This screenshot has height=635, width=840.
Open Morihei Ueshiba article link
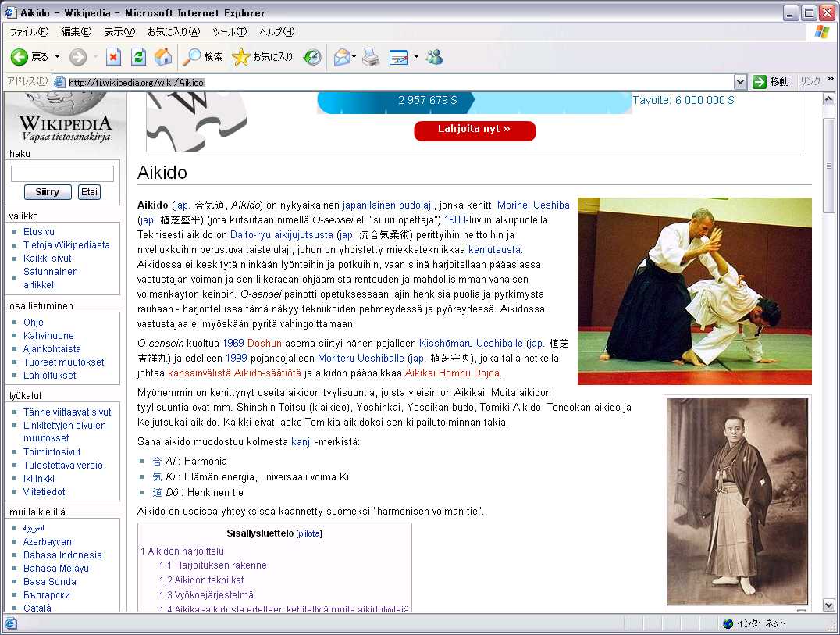pyautogui.click(x=533, y=205)
